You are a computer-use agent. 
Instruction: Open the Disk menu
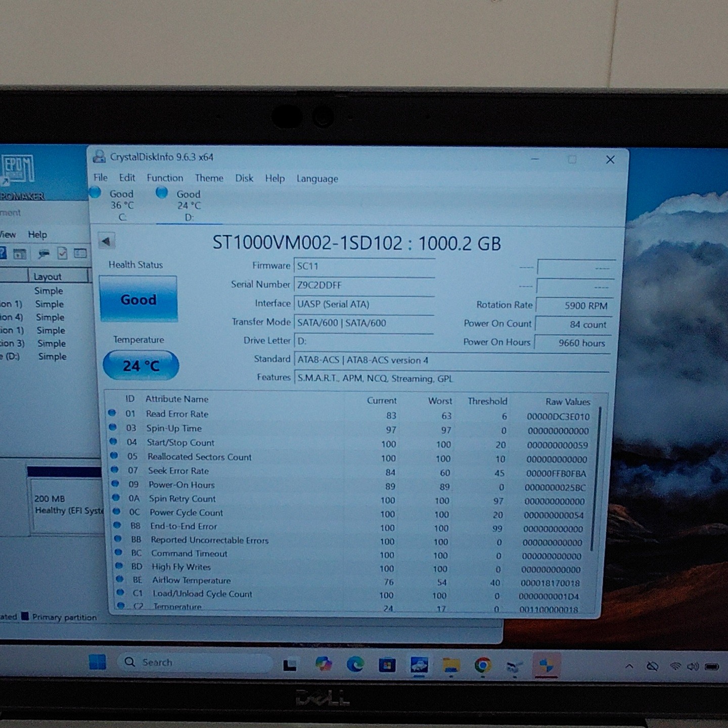[x=244, y=178]
